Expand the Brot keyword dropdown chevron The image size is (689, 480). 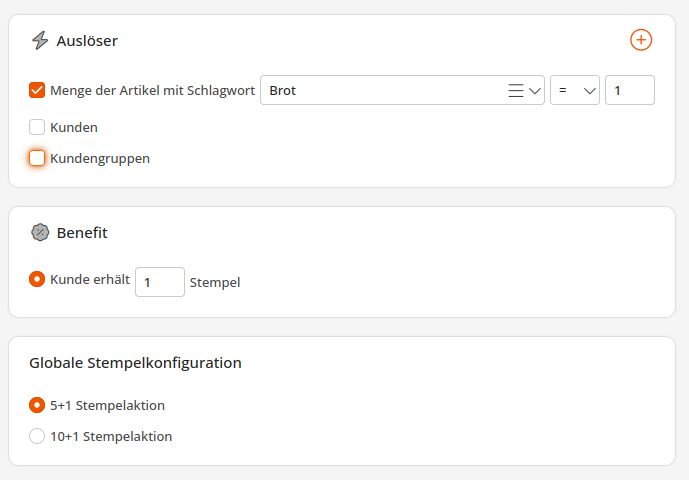[x=535, y=91]
